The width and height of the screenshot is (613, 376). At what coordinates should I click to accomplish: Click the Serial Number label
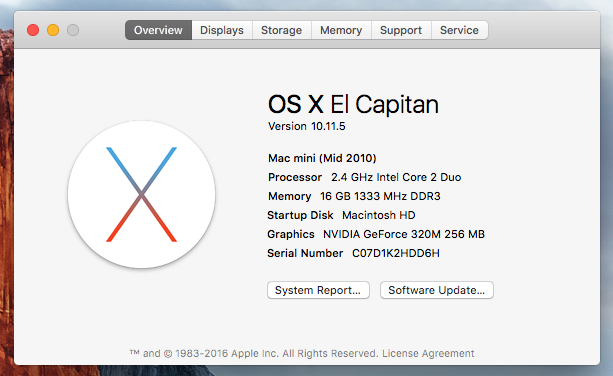tap(305, 253)
